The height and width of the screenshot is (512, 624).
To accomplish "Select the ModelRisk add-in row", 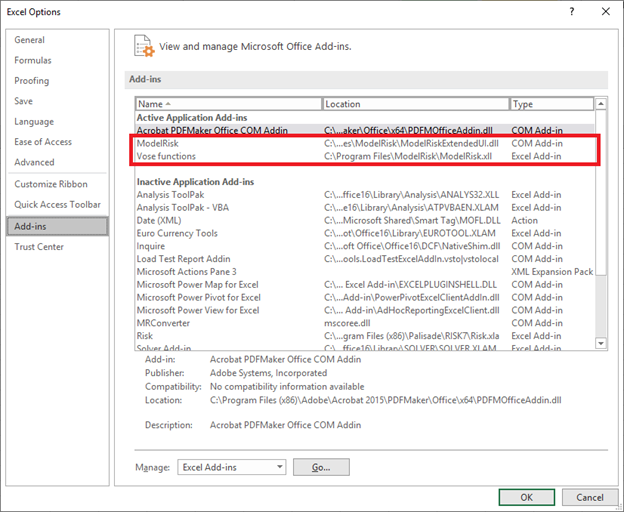I will [365, 143].
